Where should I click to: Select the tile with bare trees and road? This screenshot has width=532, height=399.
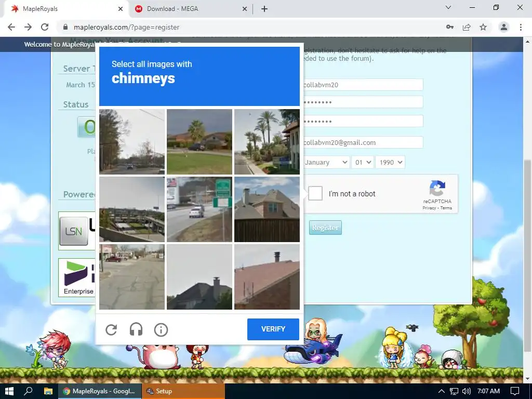[x=132, y=142]
